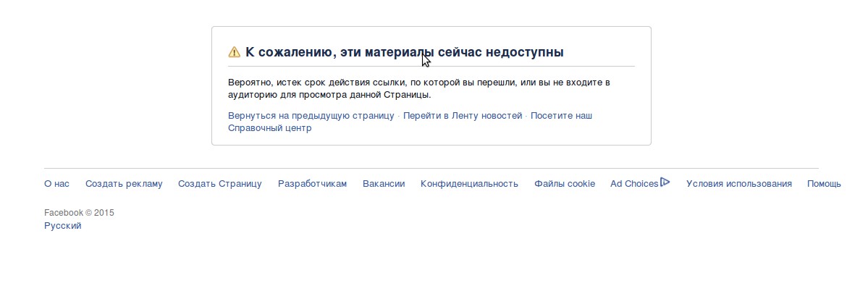Visit the "Вакансии" page link
The width and height of the screenshot is (868, 299).
tap(384, 184)
